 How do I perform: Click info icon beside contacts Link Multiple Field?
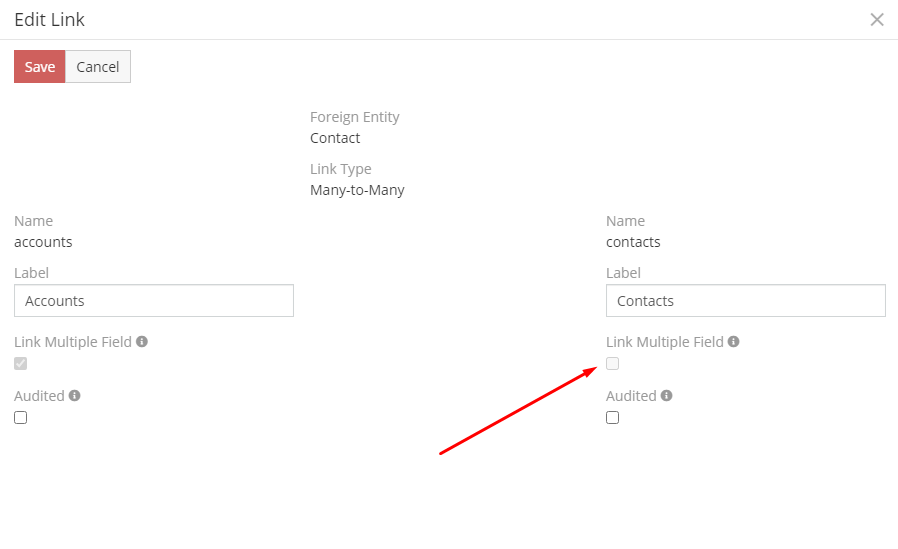[734, 342]
